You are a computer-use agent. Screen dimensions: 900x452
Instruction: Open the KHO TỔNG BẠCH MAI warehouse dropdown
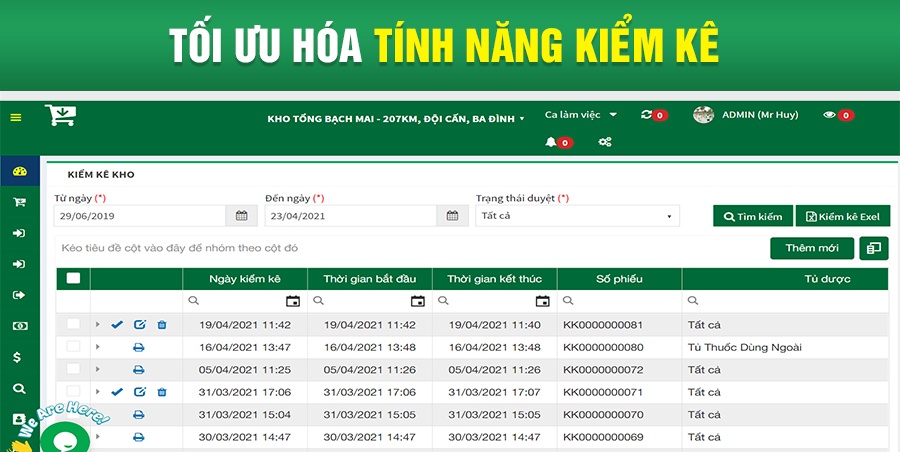[x=396, y=119]
